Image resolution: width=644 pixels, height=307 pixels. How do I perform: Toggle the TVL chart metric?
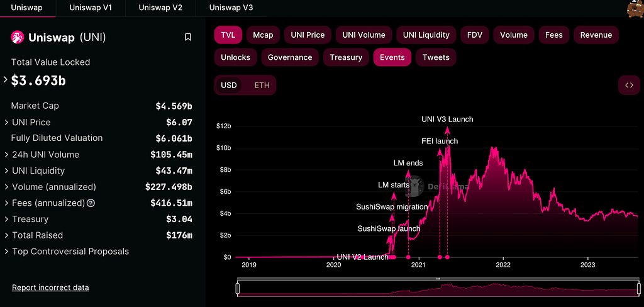click(x=228, y=35)
